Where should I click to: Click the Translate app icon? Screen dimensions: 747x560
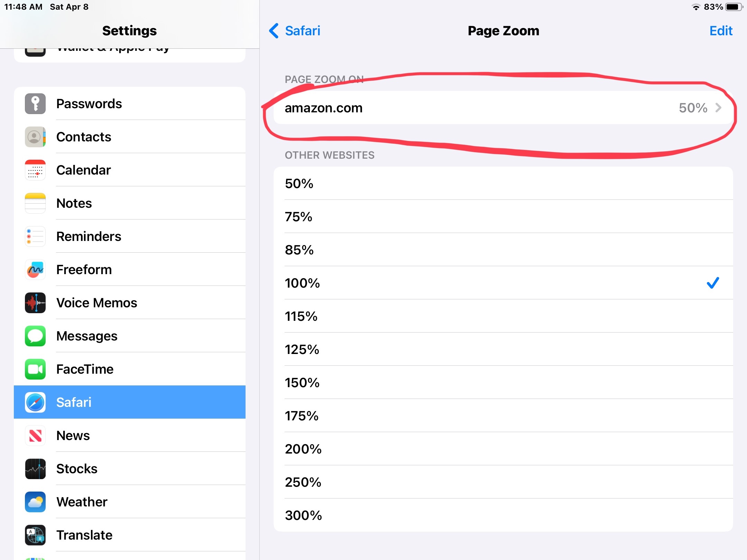(x=35, y=535)
